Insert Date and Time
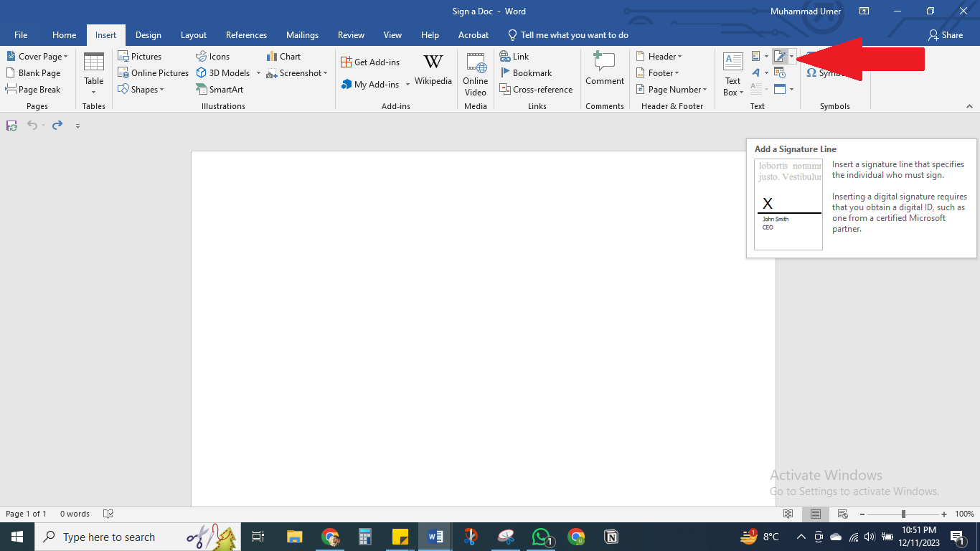 click(x=780, y=72)
